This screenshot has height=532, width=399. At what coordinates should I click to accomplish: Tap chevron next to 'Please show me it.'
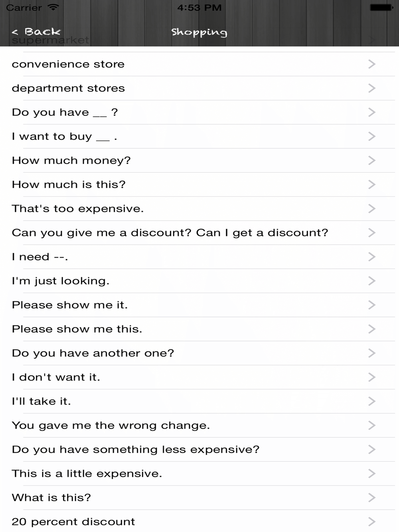pos(372,305)
